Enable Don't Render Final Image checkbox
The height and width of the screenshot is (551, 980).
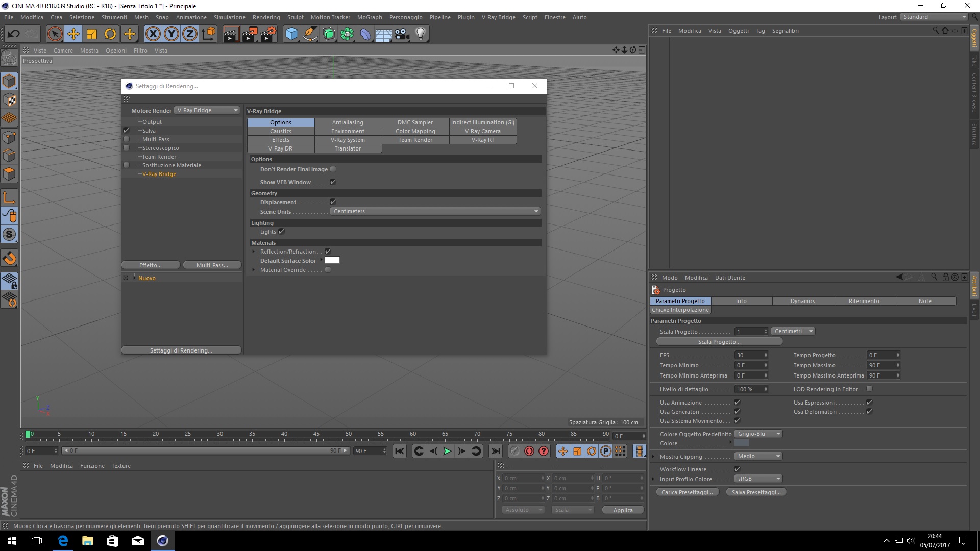(333, 169)
